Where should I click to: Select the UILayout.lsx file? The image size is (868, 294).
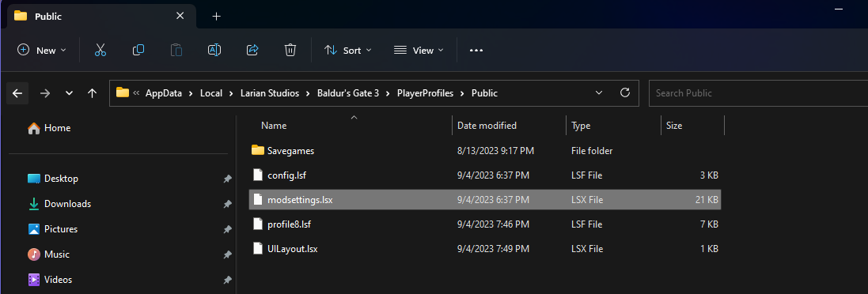click(x=485, y=249)
